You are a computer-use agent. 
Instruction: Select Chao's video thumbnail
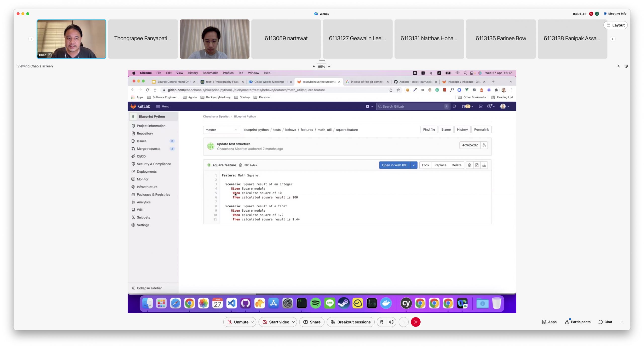tap(71, 39)
